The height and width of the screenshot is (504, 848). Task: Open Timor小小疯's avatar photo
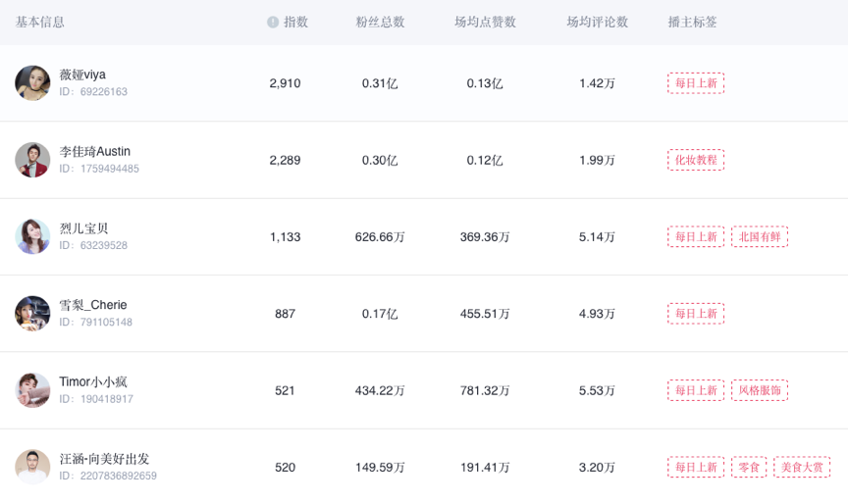[32, 390]
